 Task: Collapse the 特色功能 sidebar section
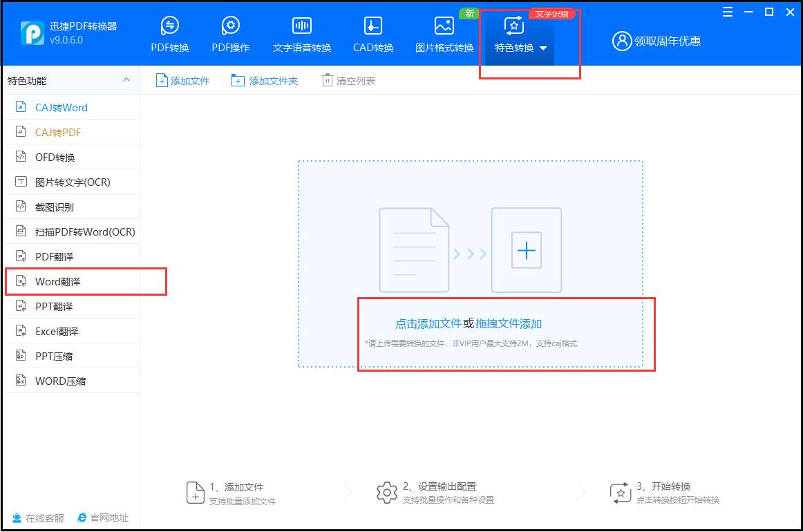pyautogui.click(x=126, y=80)
